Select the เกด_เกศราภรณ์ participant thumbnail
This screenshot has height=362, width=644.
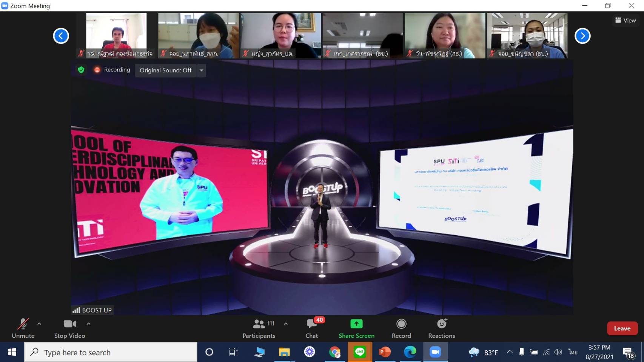tap(363, 35)
